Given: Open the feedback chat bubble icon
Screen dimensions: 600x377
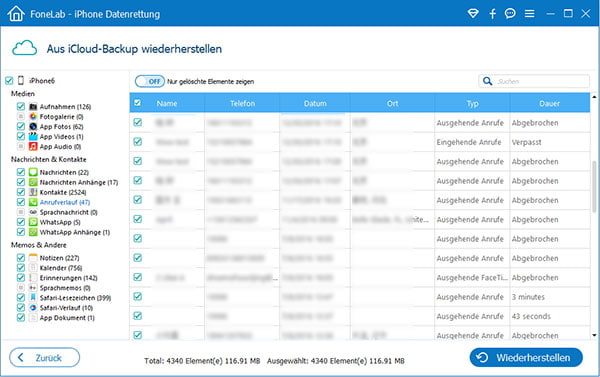Looking at the screenshot, I should [510, 14].
